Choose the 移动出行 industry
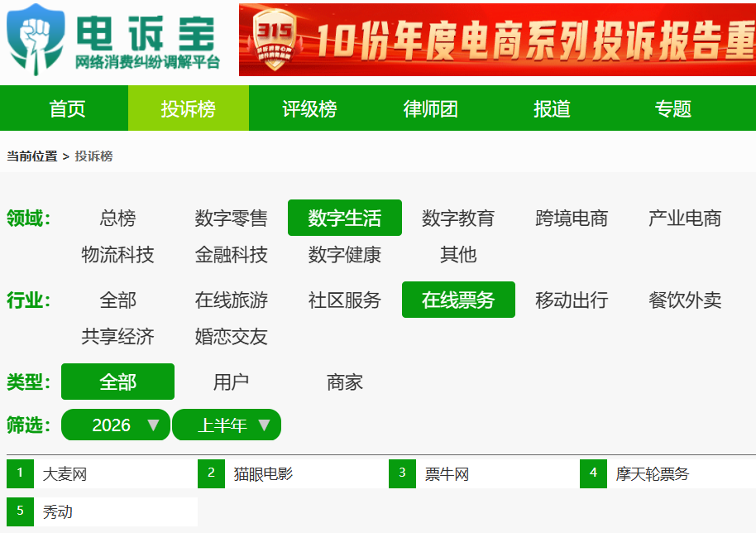756x533 pixels. click(x=572, y=300)
